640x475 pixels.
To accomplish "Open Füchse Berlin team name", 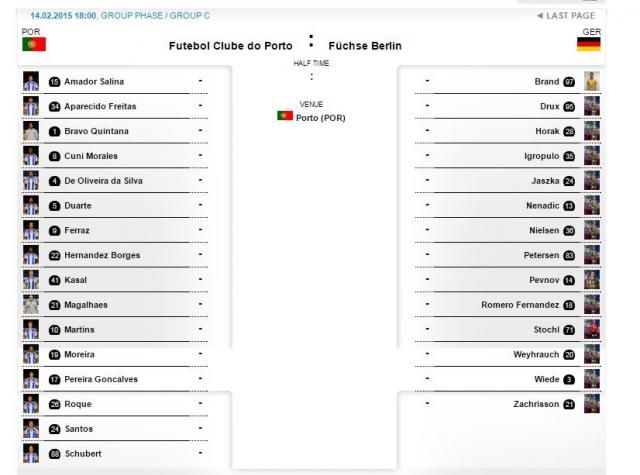I will tap(365, 46).
